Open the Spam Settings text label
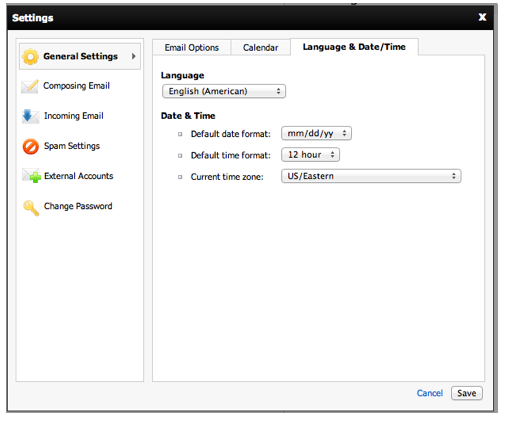Viewport: 505px width, 423px height. point(72,146)
